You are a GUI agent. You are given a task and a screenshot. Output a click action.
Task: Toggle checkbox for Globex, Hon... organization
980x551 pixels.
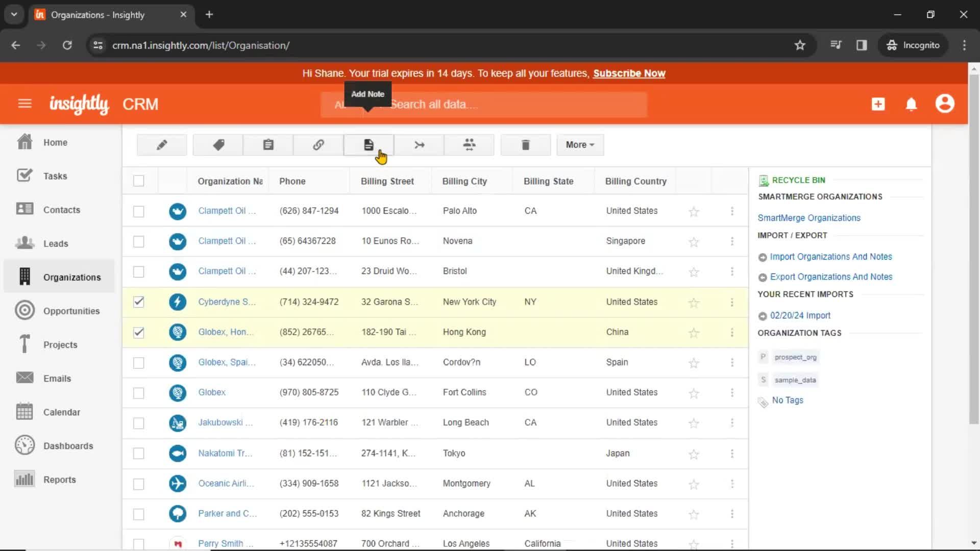coord(139,332)
